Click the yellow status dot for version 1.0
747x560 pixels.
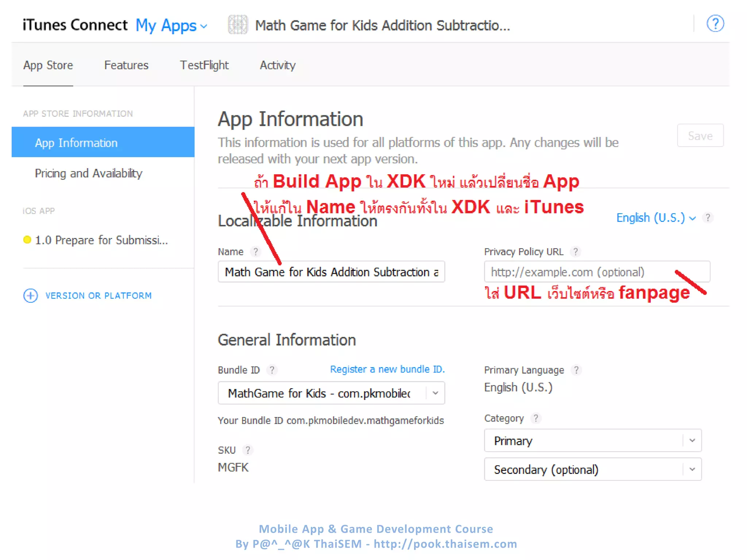pyautogui.click(x=27, y=240)
